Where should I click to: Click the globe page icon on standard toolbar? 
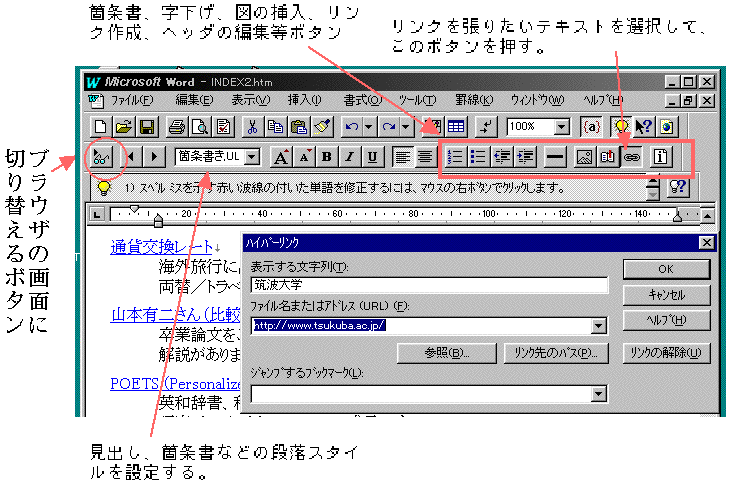[x=667, y=127]
